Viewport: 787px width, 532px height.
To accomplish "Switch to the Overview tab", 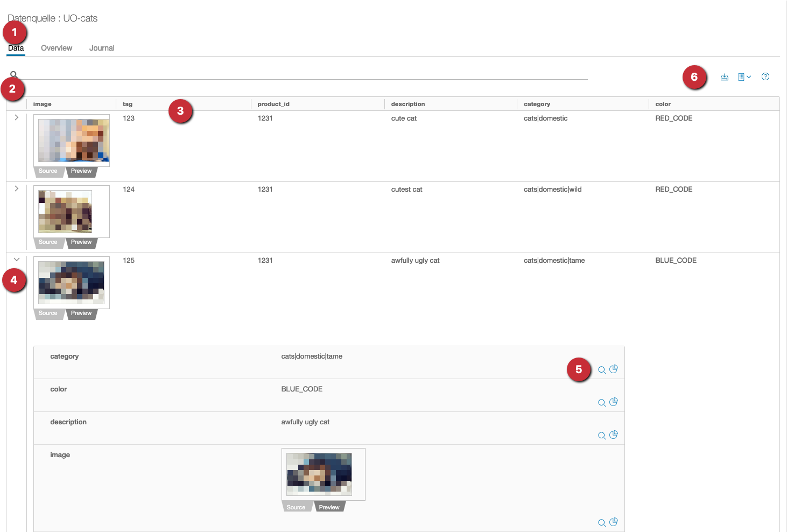I will coord(57,48).
